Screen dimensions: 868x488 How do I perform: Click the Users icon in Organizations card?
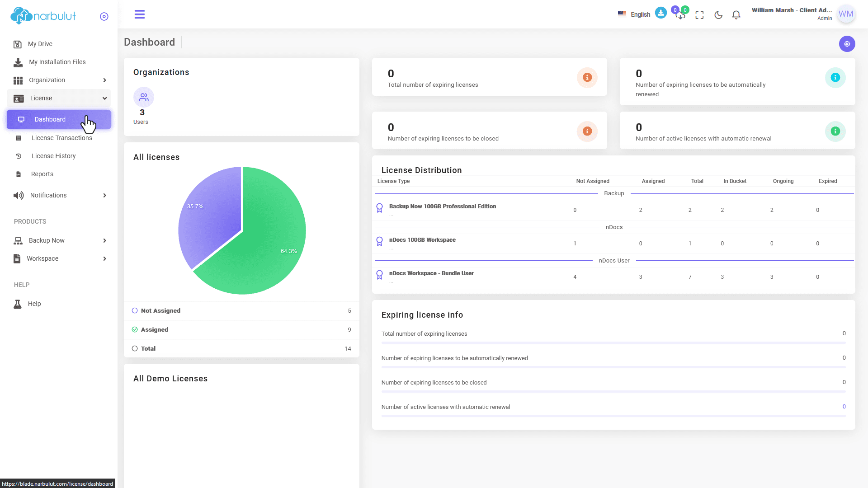144,97
